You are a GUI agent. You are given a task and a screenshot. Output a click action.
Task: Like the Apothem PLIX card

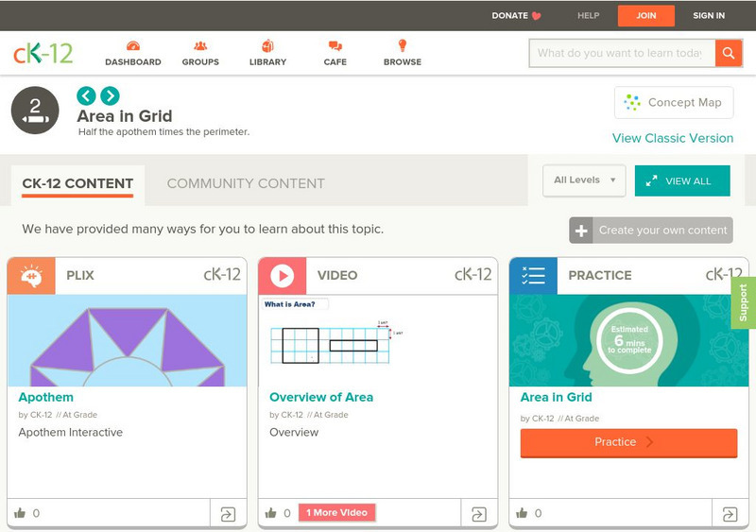tap(20, 513)
